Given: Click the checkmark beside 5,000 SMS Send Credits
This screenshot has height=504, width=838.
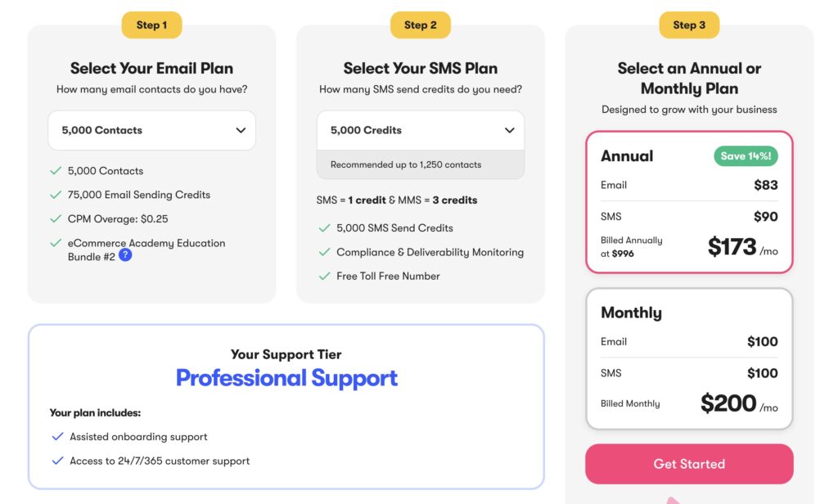Looking at the screenshot, I should pyautogui.click(x=322, y=227).
